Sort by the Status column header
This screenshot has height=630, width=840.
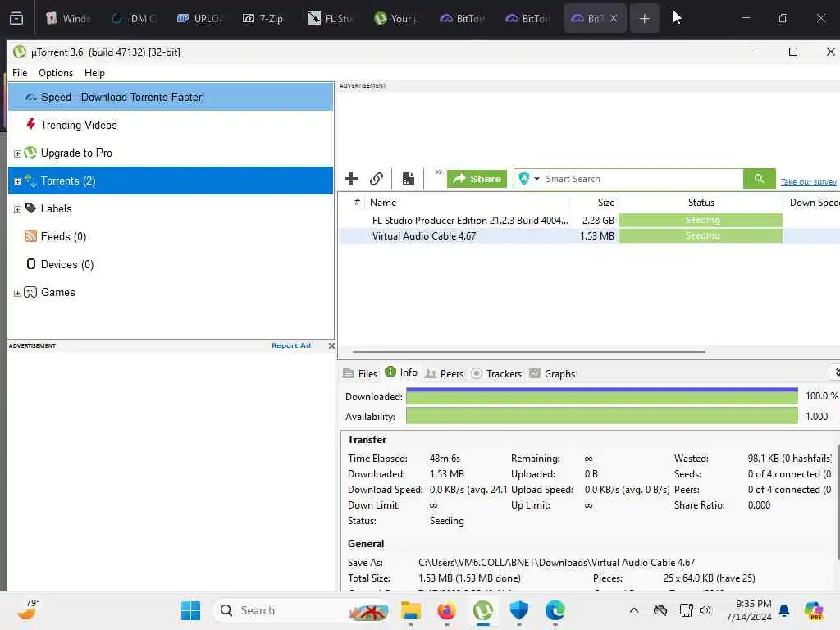tap(701, 203)
